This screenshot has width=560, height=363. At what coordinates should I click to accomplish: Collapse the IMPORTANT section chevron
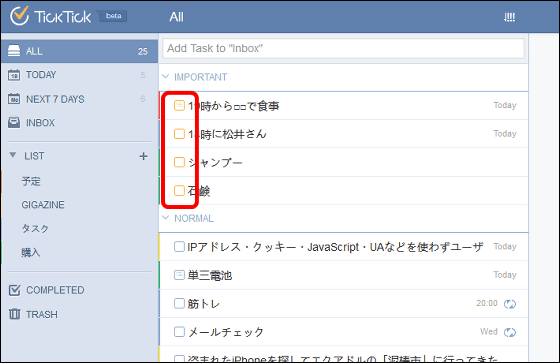165,76
